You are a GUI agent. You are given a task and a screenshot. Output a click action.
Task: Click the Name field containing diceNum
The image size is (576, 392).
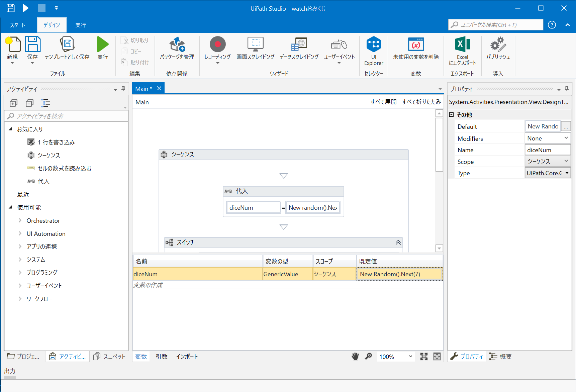pyautogui.click(x=548, y=150)
